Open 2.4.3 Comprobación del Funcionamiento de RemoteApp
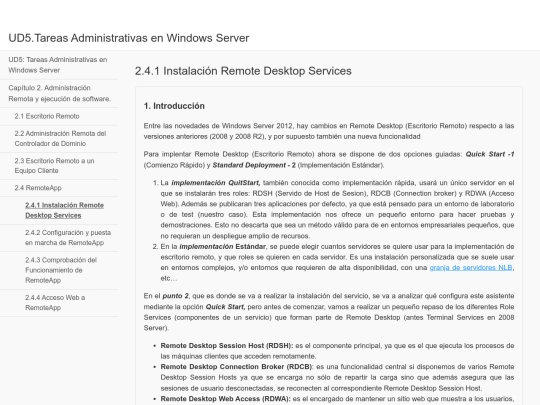 pos(61,270)
